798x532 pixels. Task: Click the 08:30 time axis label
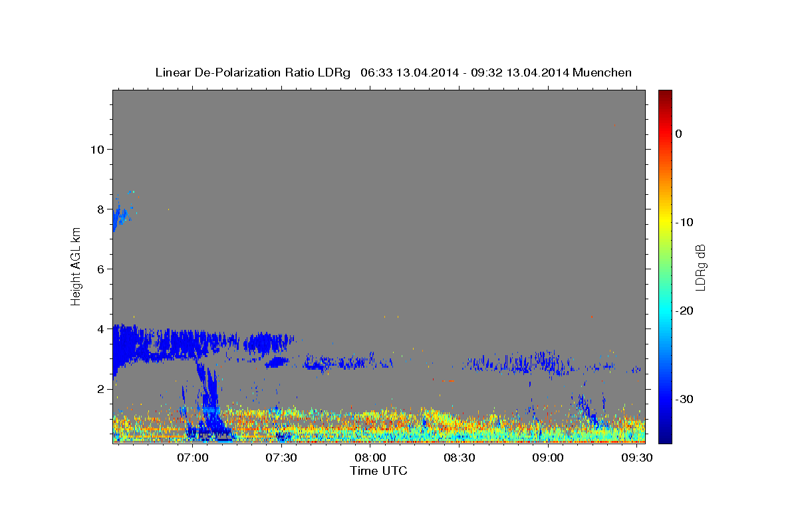460,458
